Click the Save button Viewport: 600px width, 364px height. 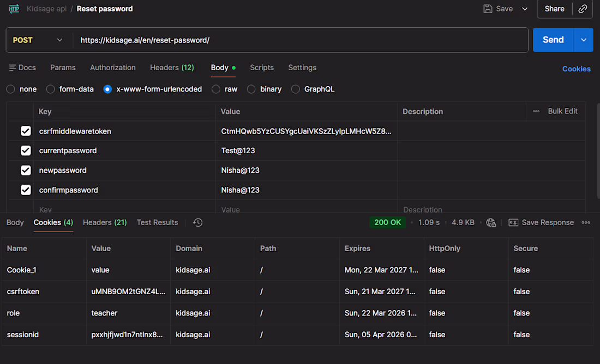coord(498,9)
